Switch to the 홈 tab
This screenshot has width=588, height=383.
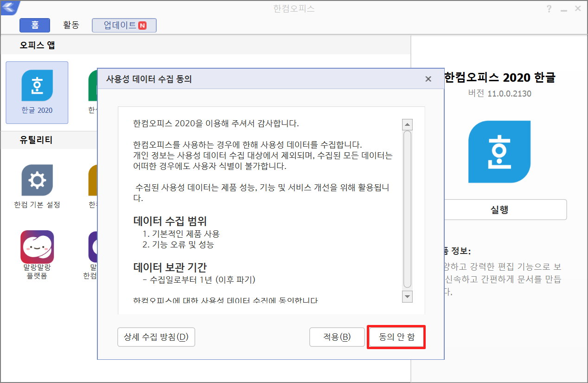35,25
